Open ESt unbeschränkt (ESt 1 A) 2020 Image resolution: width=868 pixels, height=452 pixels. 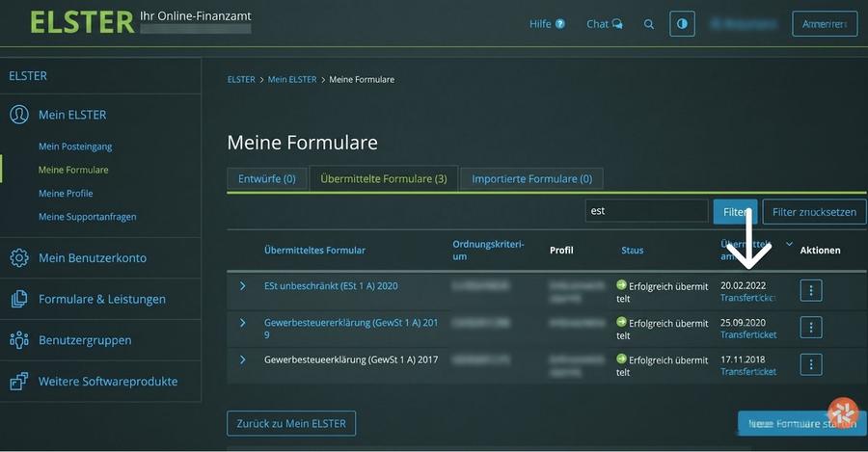[x=331, y=286]
